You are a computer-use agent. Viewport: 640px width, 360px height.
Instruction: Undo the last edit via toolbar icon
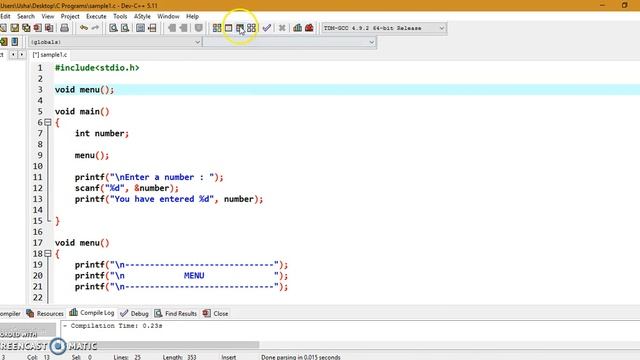pos(84,28)
